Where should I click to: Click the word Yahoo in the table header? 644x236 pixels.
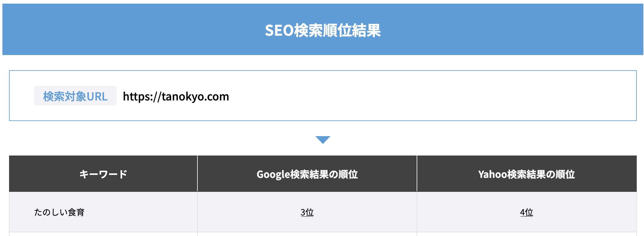tap(492, 174)
